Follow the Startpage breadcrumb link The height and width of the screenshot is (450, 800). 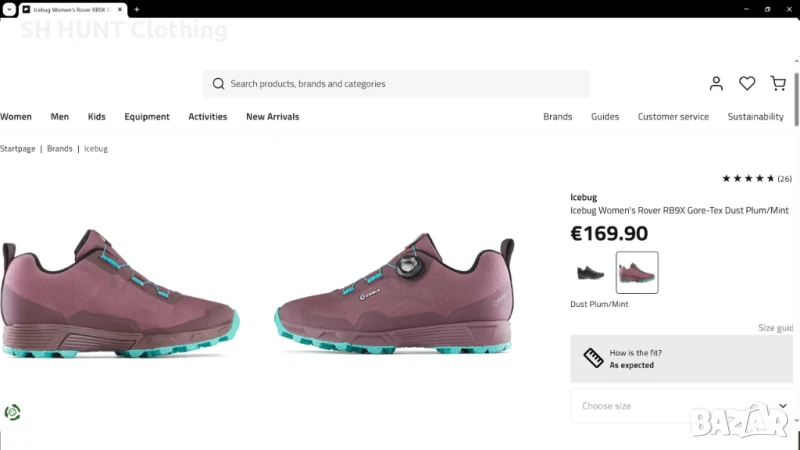17,149
